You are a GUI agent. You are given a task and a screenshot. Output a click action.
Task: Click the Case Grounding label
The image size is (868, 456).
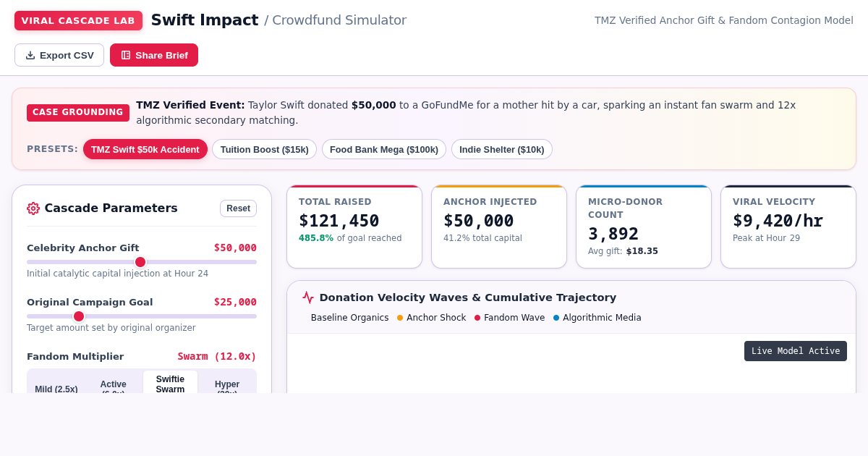coord(78,113)
